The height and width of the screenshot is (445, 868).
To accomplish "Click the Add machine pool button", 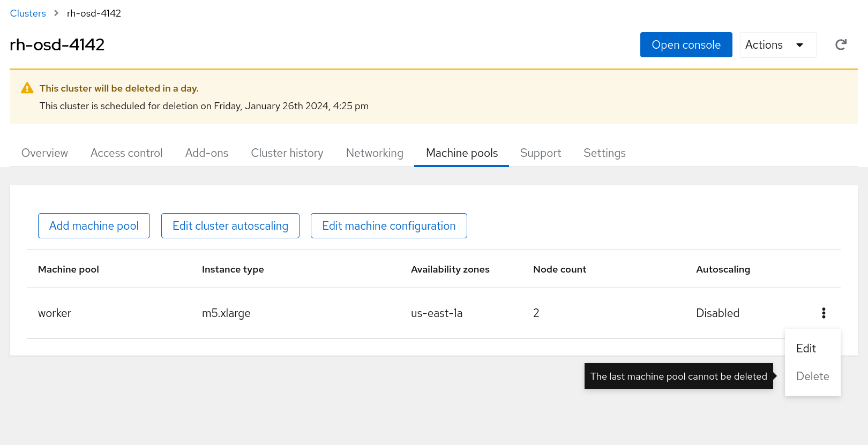I will (x=94, y=226).
